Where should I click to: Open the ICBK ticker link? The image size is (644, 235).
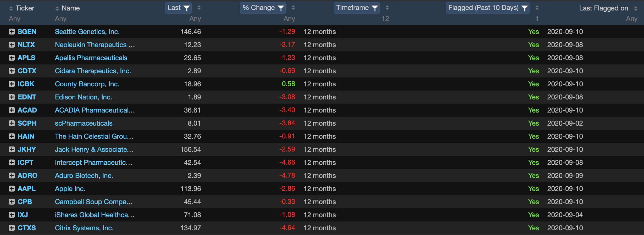[26, 84]
